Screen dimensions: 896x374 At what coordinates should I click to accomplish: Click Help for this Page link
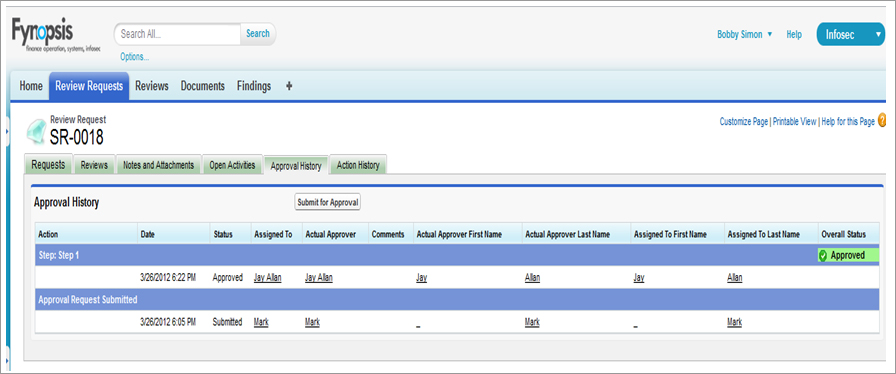[x=848, y=121]
